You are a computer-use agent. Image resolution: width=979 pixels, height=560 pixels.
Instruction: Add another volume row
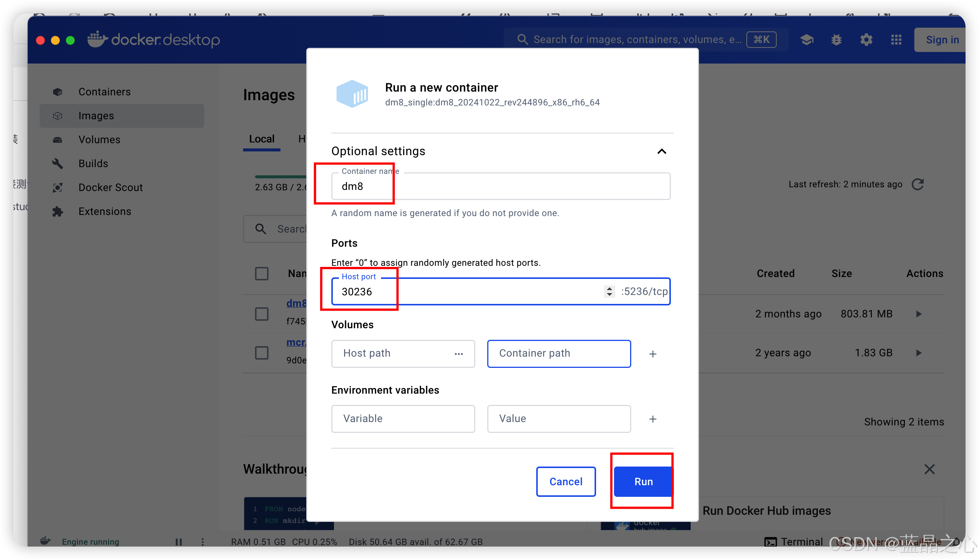(653, 354)
